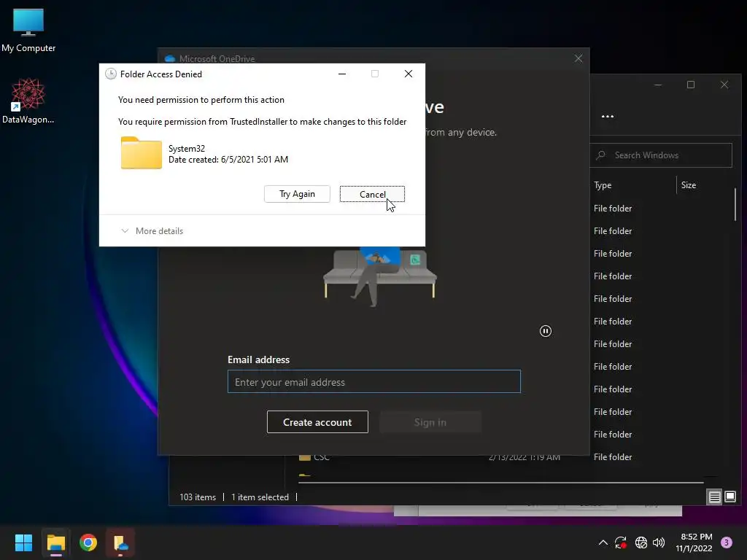
Task: Focus the OneDrive email address field
Action: [374, 381]
